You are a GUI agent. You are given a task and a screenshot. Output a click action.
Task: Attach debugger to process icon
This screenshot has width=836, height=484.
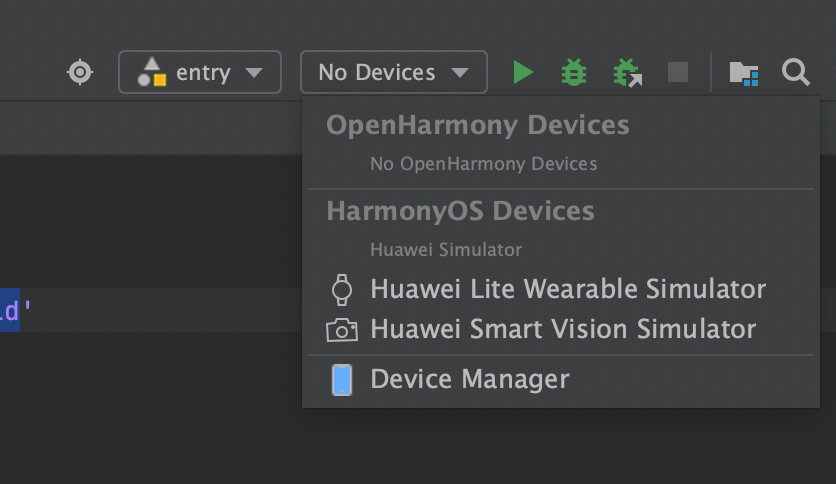coord(627,72)
